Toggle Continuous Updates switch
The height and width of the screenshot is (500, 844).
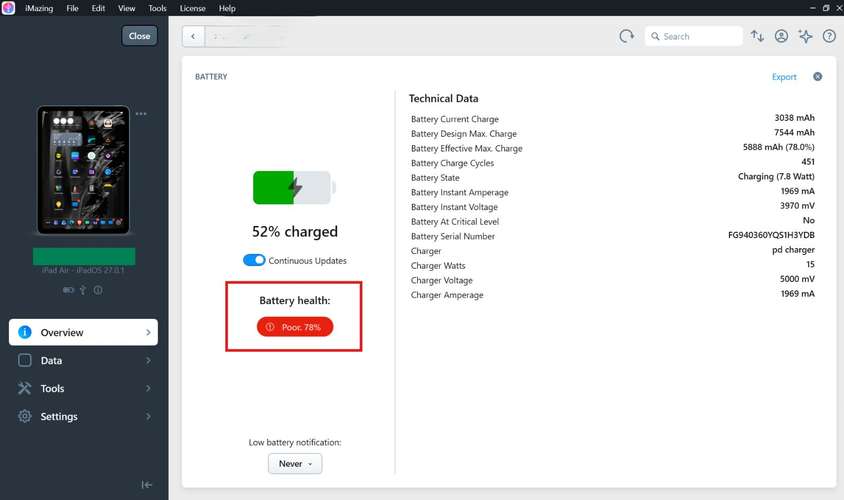(254, 260)
